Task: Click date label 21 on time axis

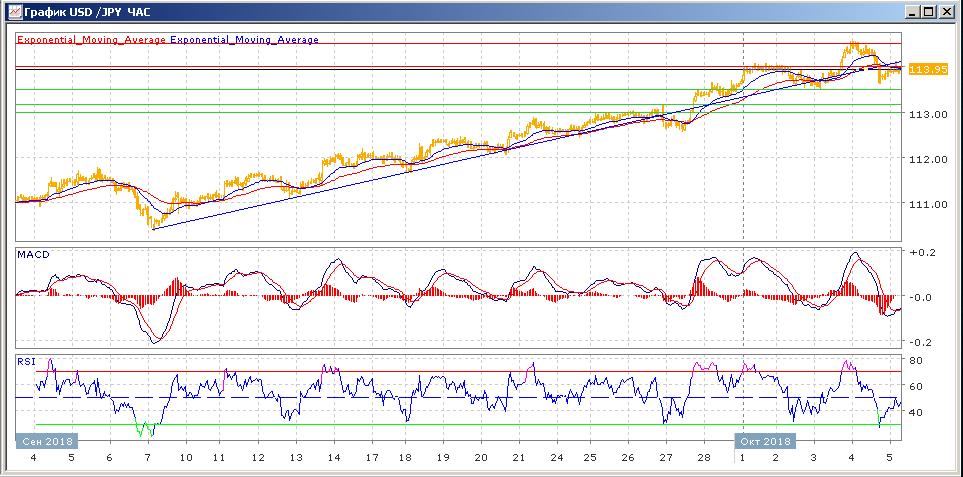Action: pyautogui.click(x=520, y=458)
